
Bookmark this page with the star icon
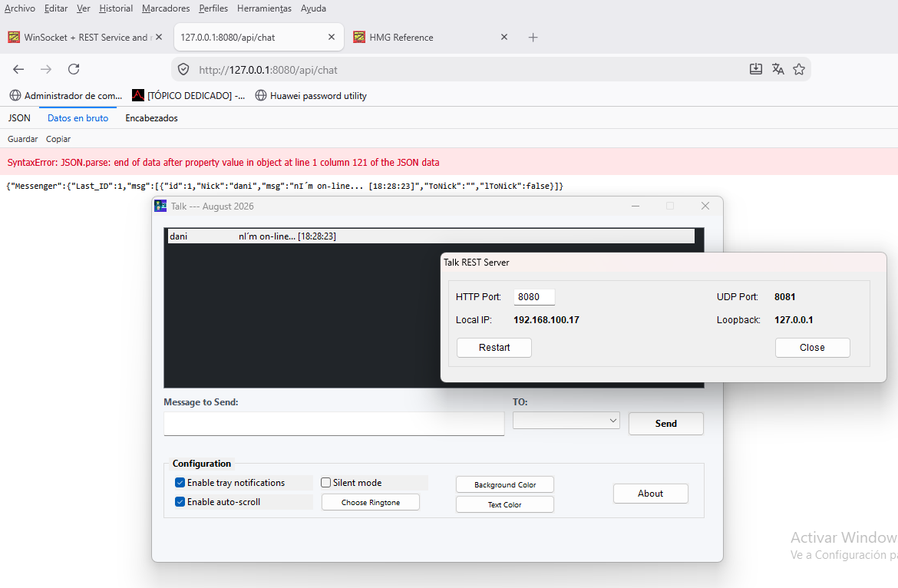click(x=799, y=69)
